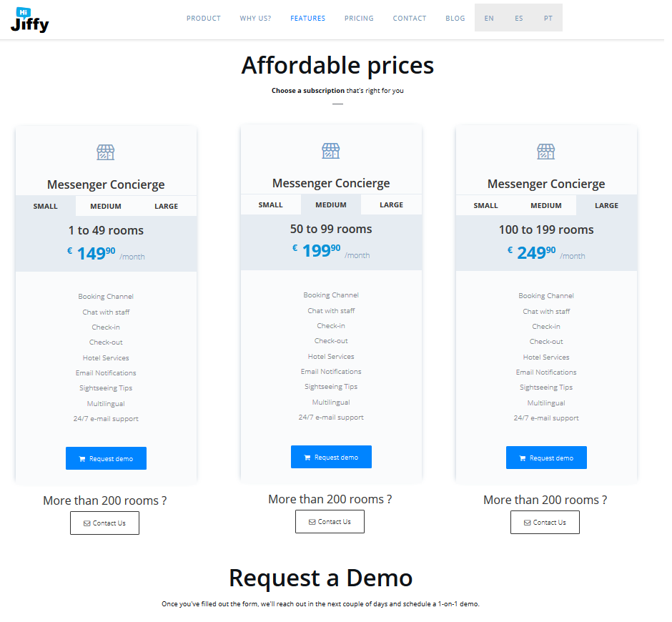The width and height of the screenshot is (672, 622).
Task: Open the PRICING navigation menu item
Action: pos(359,18)
